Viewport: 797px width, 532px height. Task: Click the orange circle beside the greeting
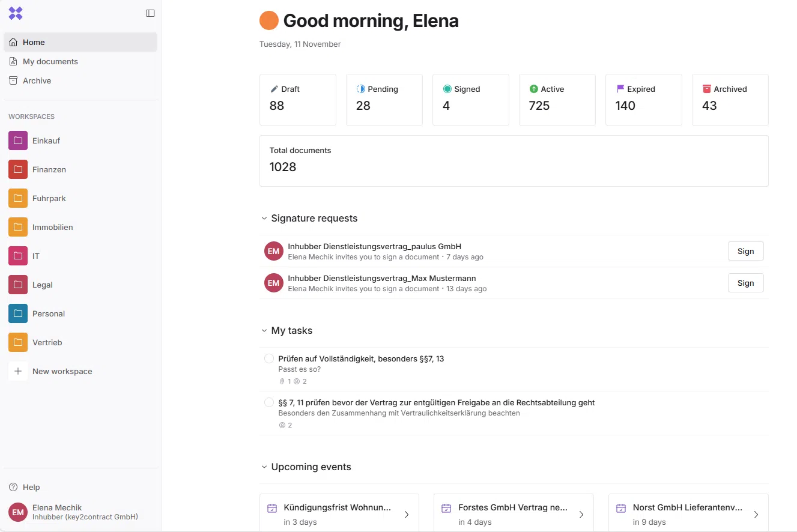(269, 20)
